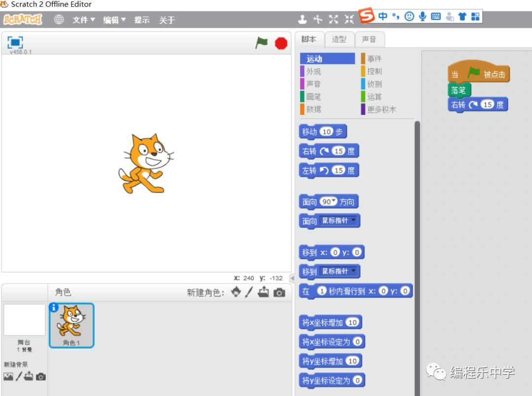Open Sogou toolbox grid icon
This screenshot has width=532, height=396.
point(475,16)
